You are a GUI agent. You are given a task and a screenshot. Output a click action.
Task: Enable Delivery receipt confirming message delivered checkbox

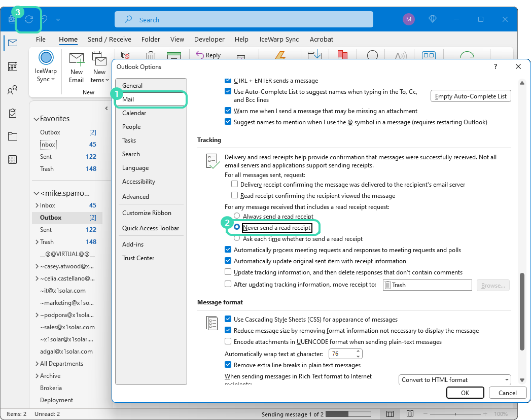[x=234, y=185]
